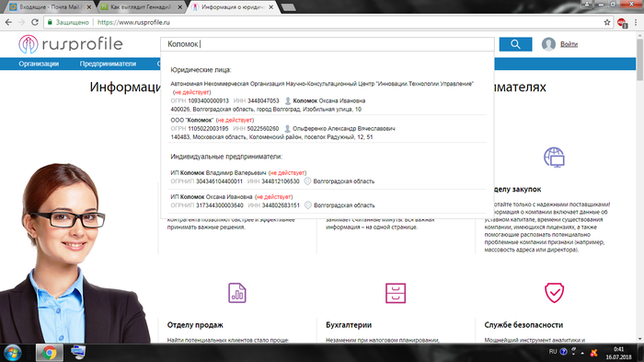Screen dimensions: 644x362
Task: Switch to the Mail.ru inbox tab
Action: coord(50,7)
